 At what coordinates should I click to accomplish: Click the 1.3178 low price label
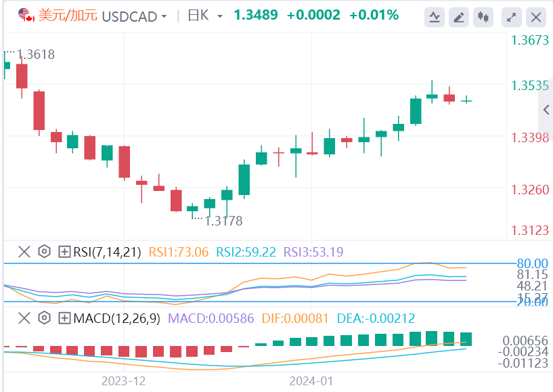point(223,221)
